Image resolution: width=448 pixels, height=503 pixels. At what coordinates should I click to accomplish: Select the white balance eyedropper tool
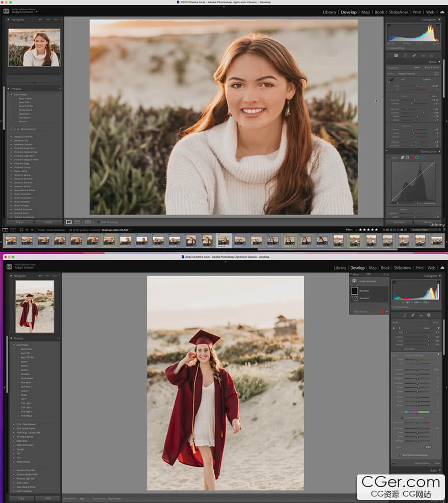(391, 80)
